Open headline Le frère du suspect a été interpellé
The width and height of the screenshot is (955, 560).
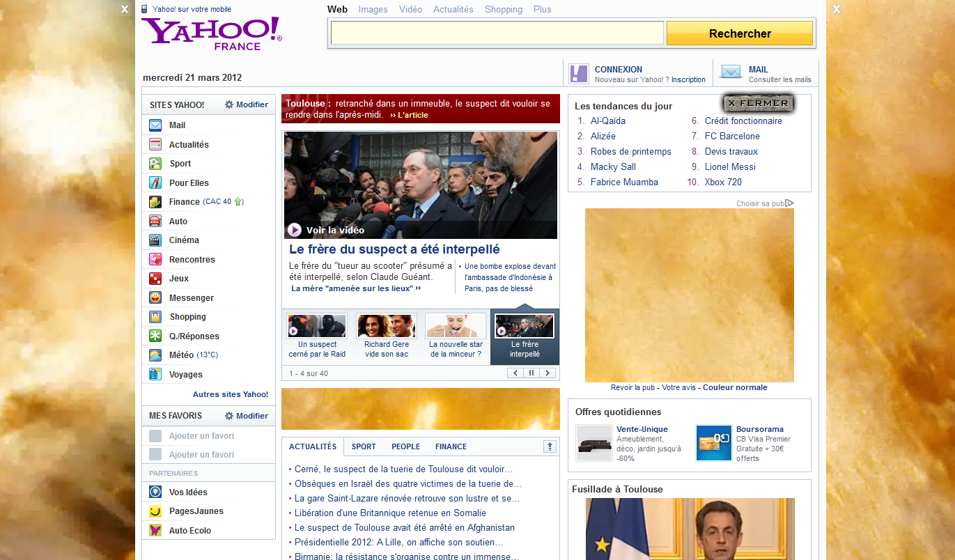[x=394, y=249]
